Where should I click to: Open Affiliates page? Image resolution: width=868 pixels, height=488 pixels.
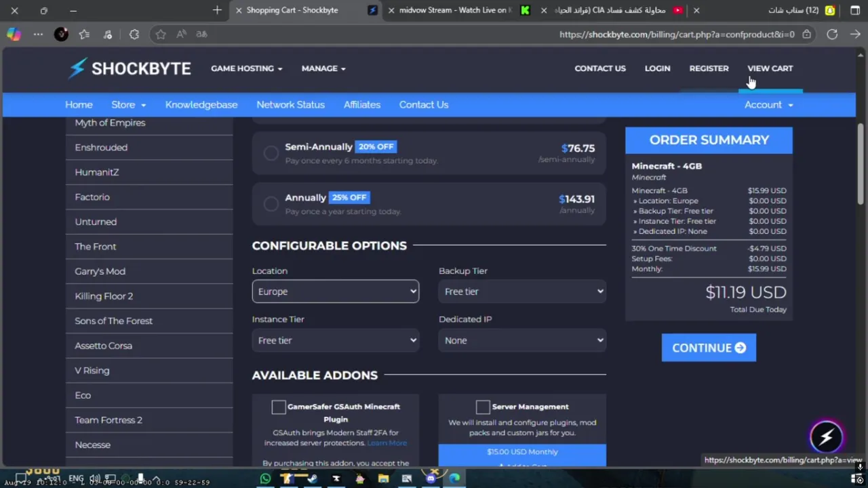coord(362,105)
